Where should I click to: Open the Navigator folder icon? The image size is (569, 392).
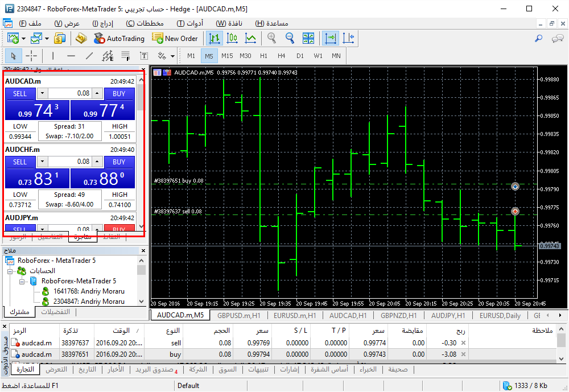pyautogui.click(x=81, y=38)
